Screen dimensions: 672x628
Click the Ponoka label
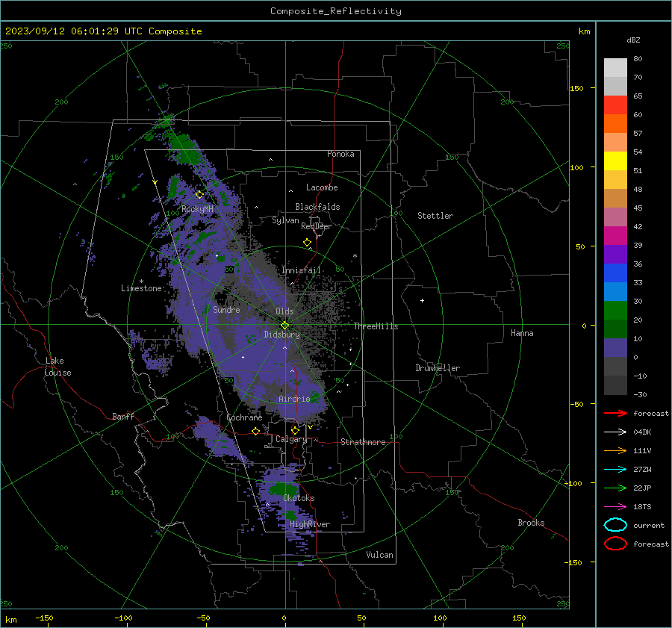coord(340,154)
